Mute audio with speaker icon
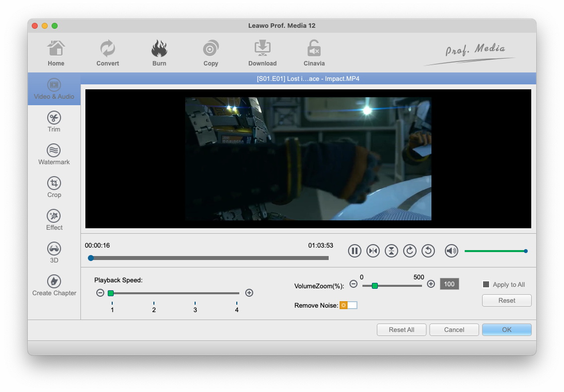564x392 pixels. pos(451,251)
